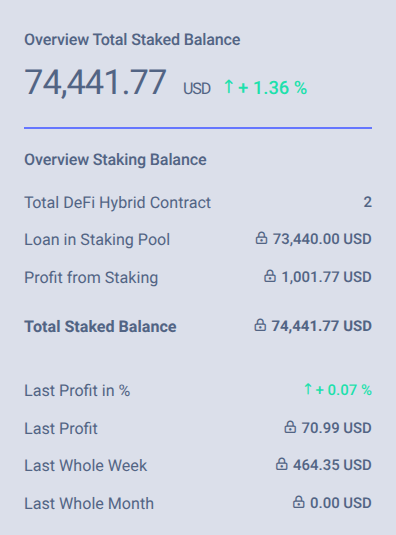Select the Overview Total Staked Balance heading
396x535 pixels.
tap(132, 40)
